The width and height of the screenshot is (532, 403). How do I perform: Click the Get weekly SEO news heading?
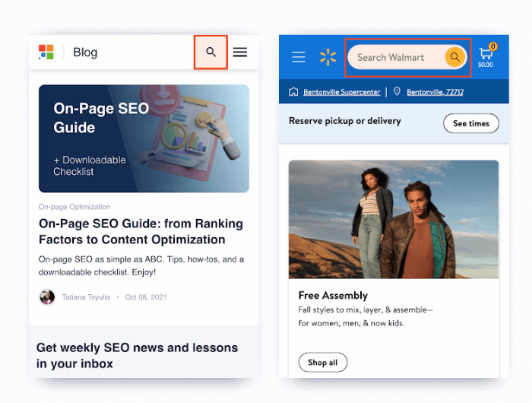point(137,355)
